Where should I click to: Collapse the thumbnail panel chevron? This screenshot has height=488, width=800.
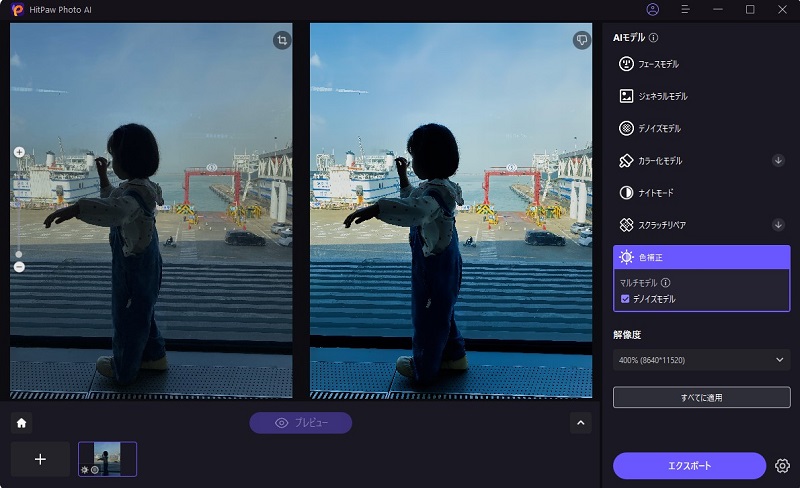[581, 422]
